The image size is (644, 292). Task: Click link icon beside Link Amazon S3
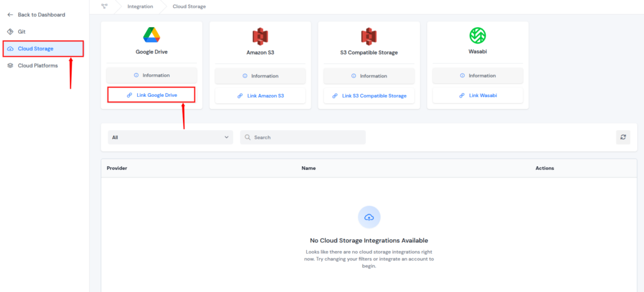click(x=240, y=96)
